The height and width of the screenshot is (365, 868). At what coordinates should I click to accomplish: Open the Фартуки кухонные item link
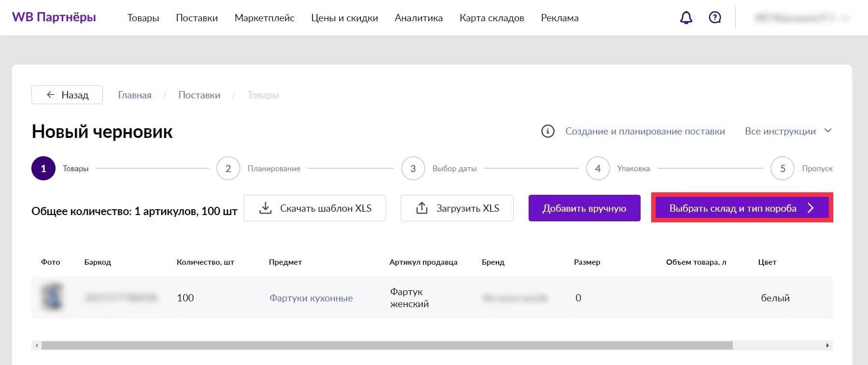click(x=311, y=298)
